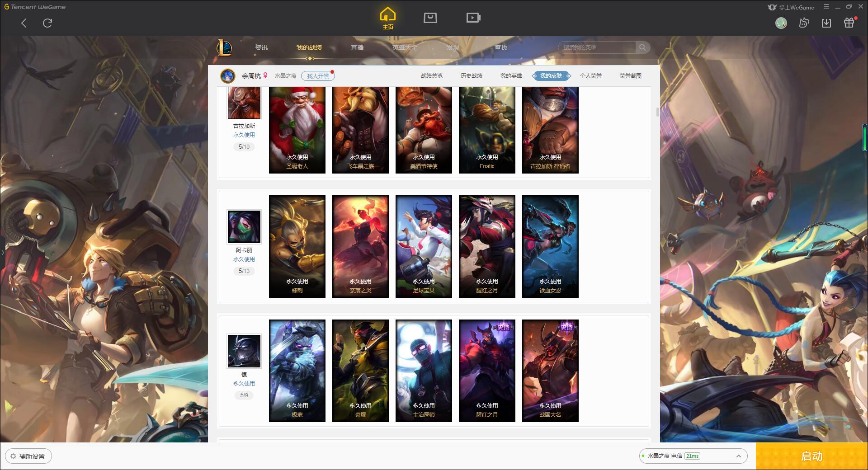Open the 直播 tab
The height and width of the screenshot is (470, 868).
point(357,47)
